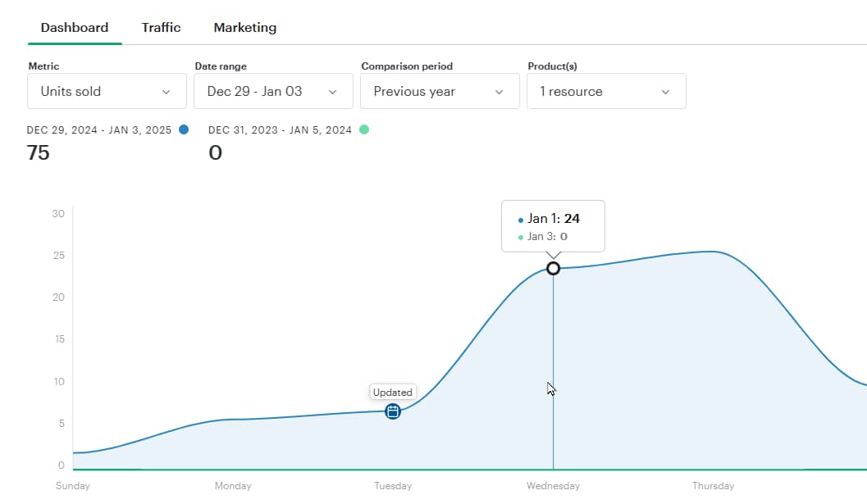Click the Thursday label on the x-axis
Screen dimensions: 867x504
pyautogui.click(x=713, y=486)
